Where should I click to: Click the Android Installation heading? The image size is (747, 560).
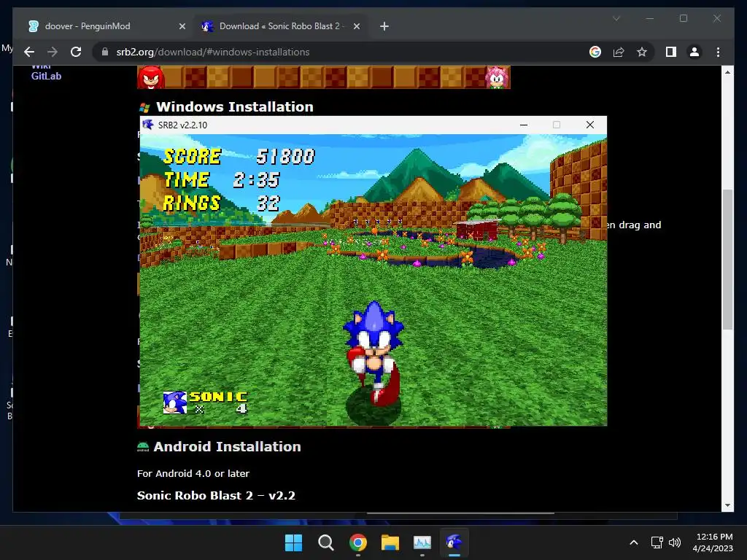228,447
